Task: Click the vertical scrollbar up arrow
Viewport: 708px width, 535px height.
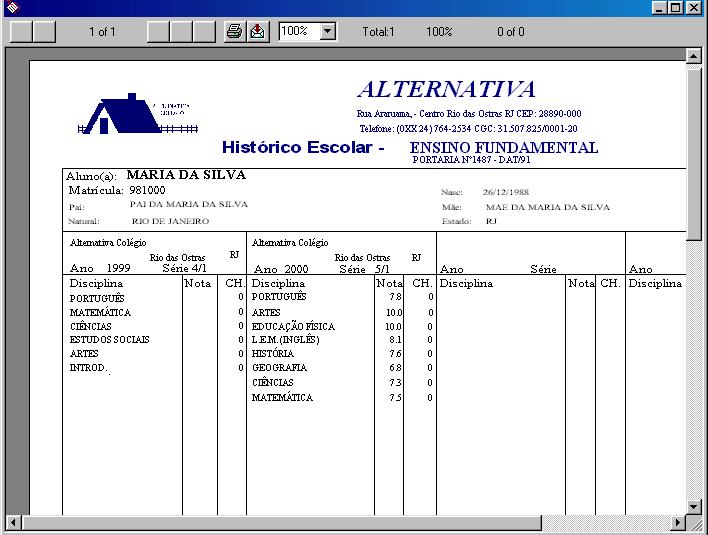Action: (694, 56)
